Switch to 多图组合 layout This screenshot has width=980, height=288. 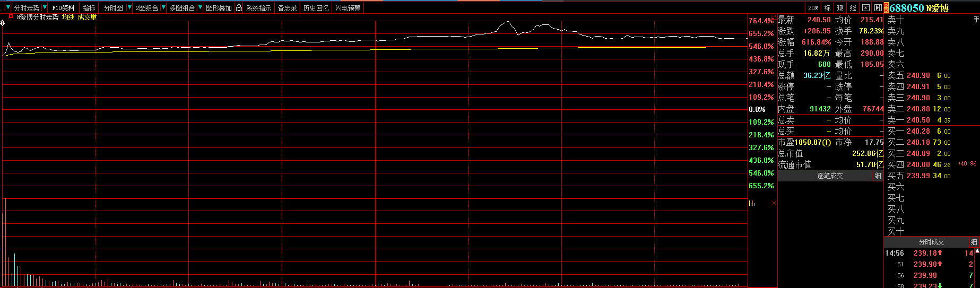(x=181, y=8)
